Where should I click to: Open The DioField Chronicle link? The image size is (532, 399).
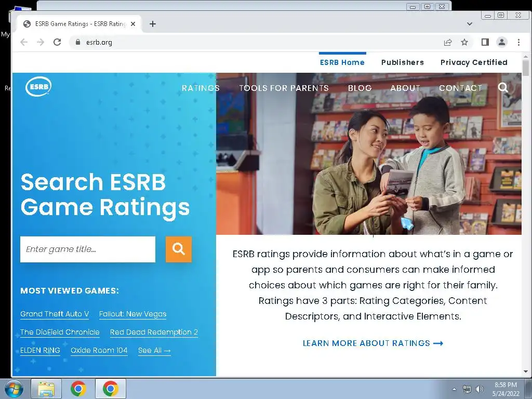pos(60,332)
